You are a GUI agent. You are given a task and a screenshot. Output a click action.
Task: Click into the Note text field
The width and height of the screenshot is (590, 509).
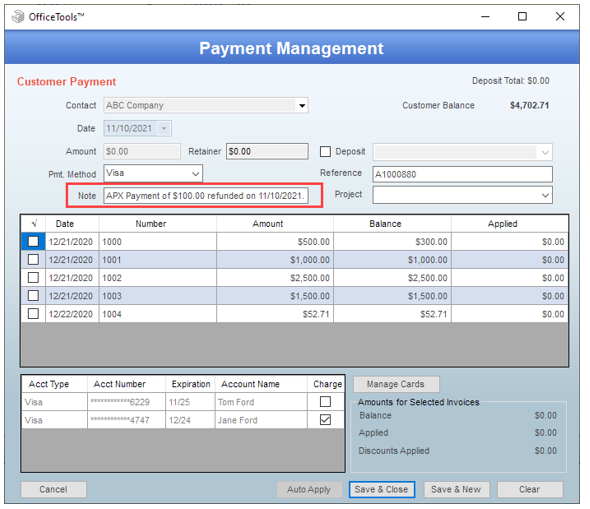click(206, 196)
